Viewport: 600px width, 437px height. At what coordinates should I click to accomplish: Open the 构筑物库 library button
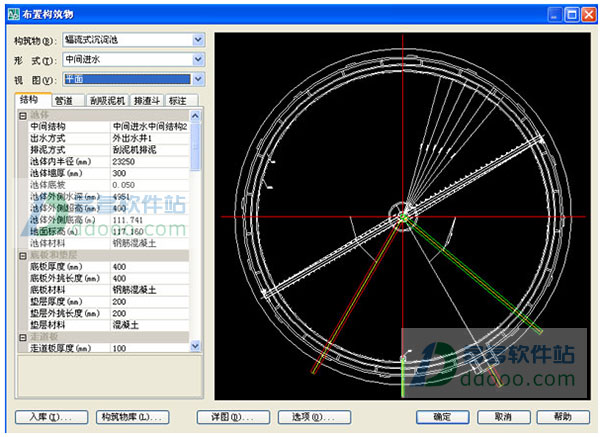click(x=132, y=417)
